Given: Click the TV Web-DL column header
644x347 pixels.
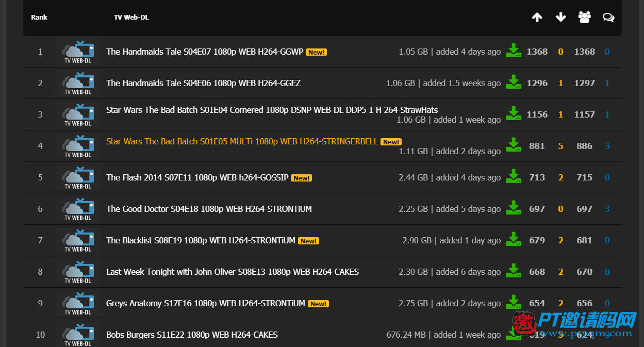Looking at the screenshot, I should click(x=131, y=18).
